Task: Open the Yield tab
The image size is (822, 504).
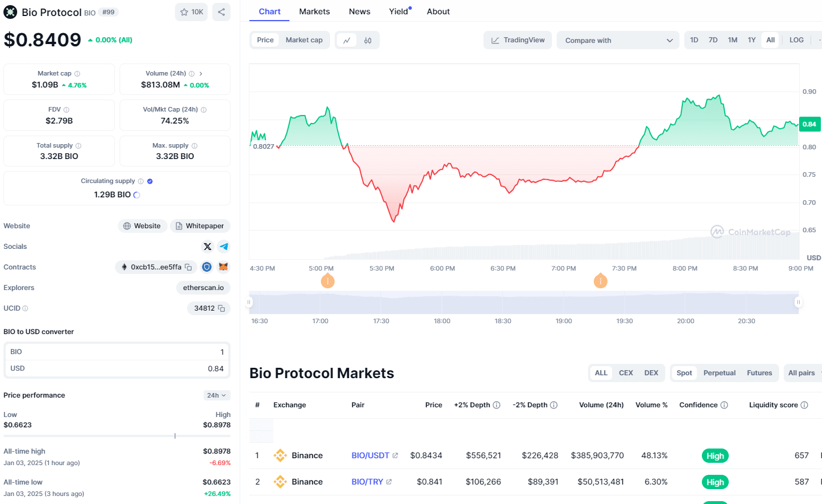Action: (x=399, y=11)
